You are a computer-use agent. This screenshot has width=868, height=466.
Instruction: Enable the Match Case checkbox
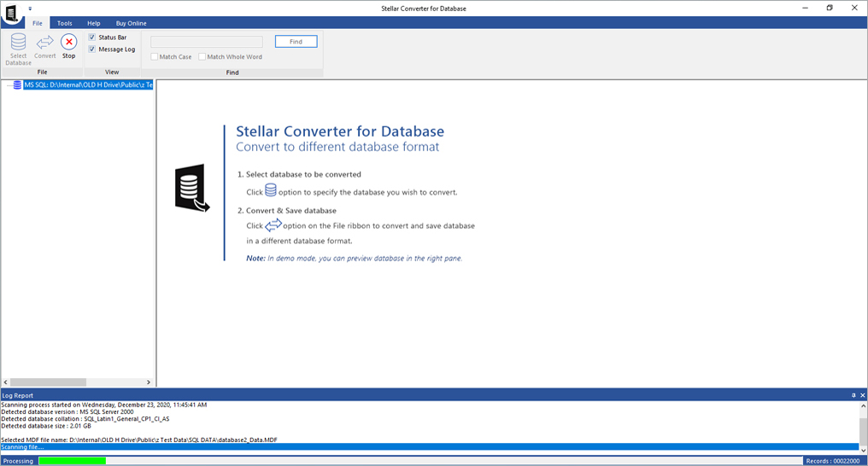point(155,57)
